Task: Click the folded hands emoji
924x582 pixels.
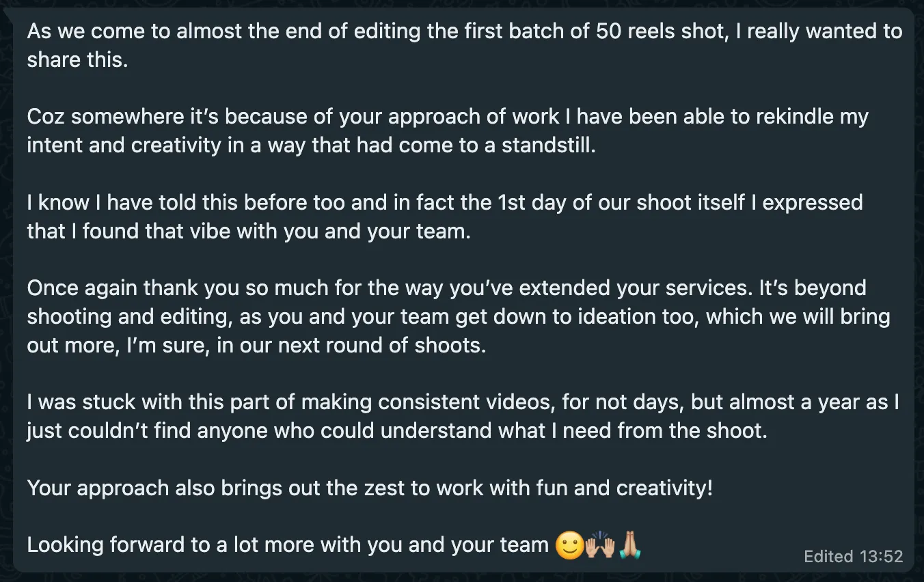Action: tap(629, 546)
